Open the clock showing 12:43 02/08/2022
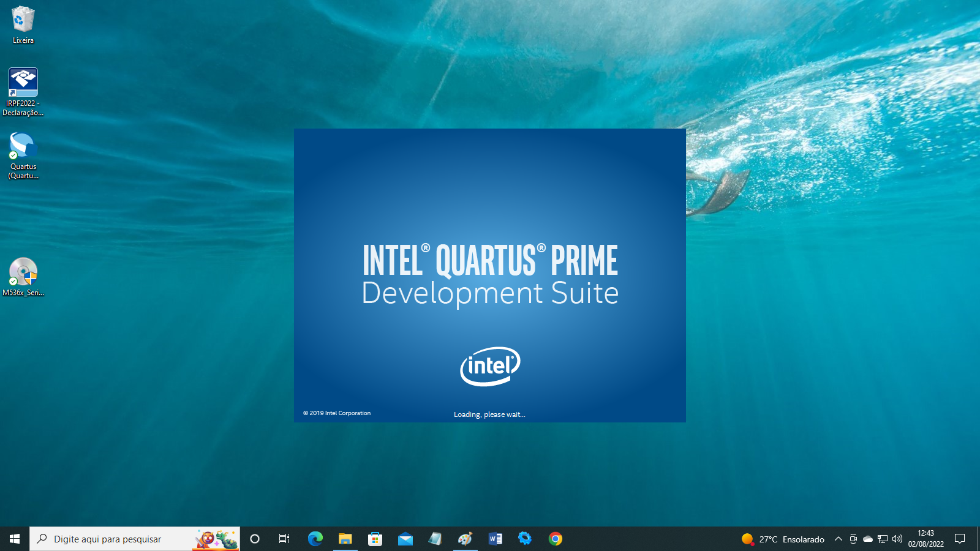This screenshot has height=551, width=980. [926, 539]
